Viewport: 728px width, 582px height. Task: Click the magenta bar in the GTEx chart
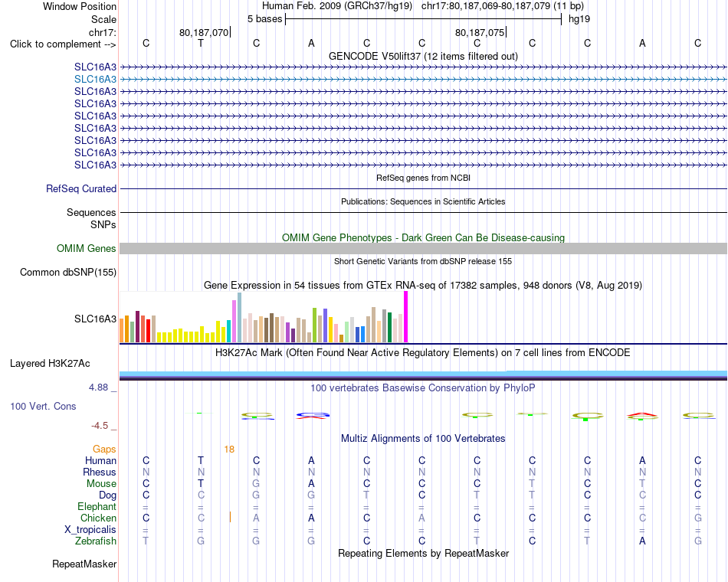pos(406,316)
